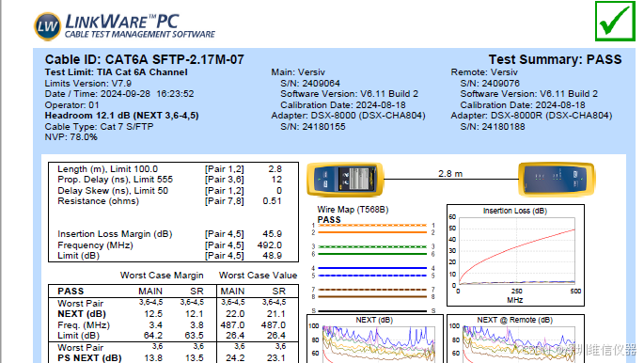Image resolution: width=644 pixels, height=363 pixels.
Task: Click the green PASS checkmark icon
Action: coord(615,22)
